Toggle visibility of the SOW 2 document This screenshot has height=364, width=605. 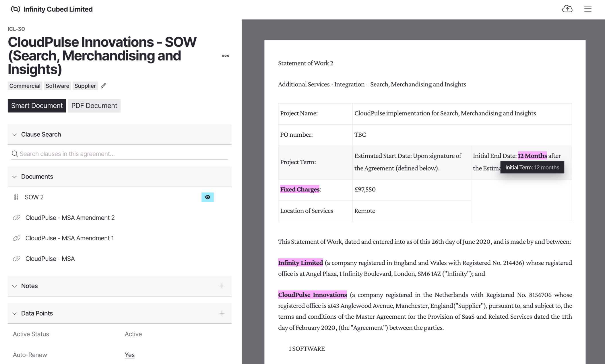click(x=208, y=197)
